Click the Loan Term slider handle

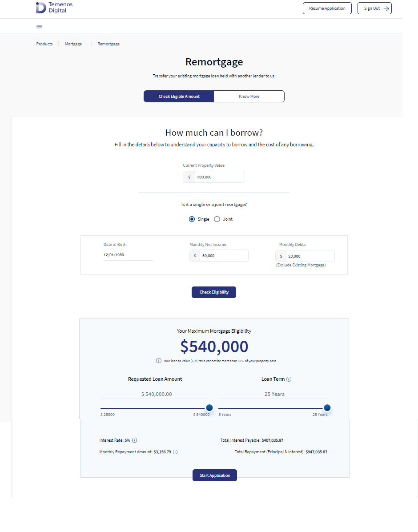click(327, 408)
